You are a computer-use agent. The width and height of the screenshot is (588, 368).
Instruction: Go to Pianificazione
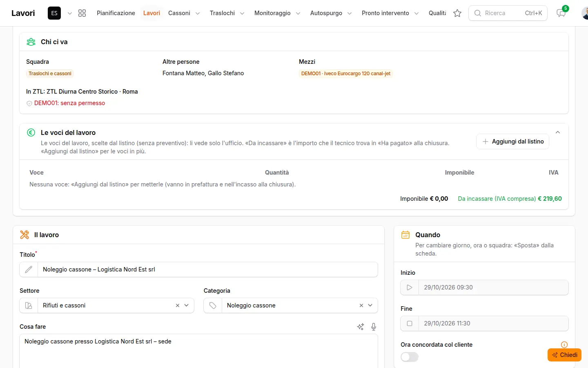pos(116,13)
